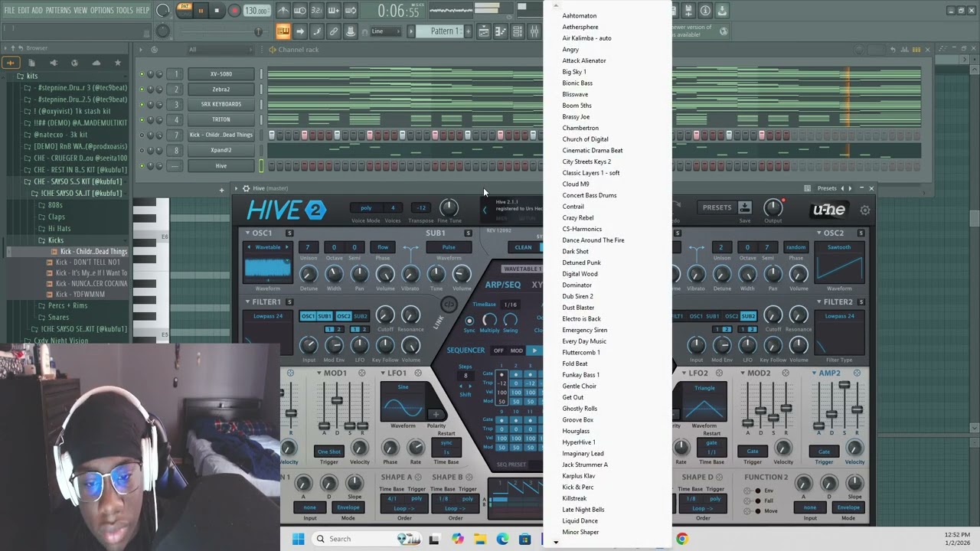Image resolution: width=980 pixels, height=551 pixels.
Task: Open the poly Voice Mode selector
Action: (366, 207)
